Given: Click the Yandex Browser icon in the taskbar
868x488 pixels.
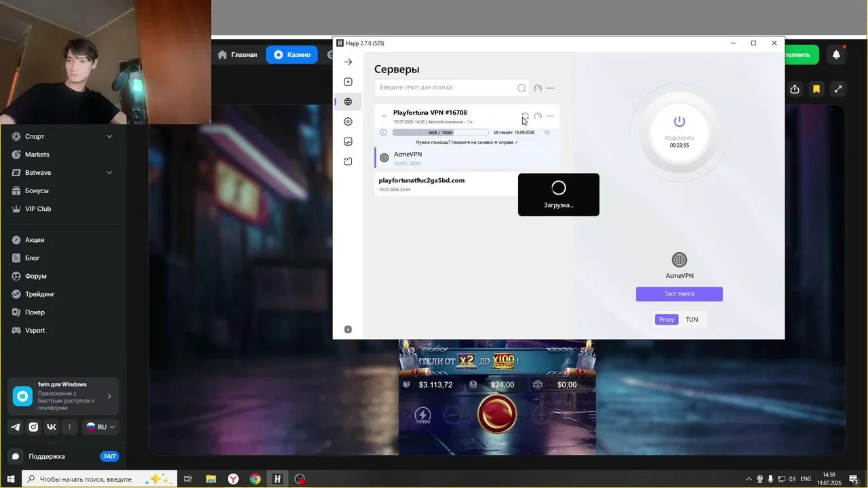Looking at the screenshot, I should click(x=233, y=479).
